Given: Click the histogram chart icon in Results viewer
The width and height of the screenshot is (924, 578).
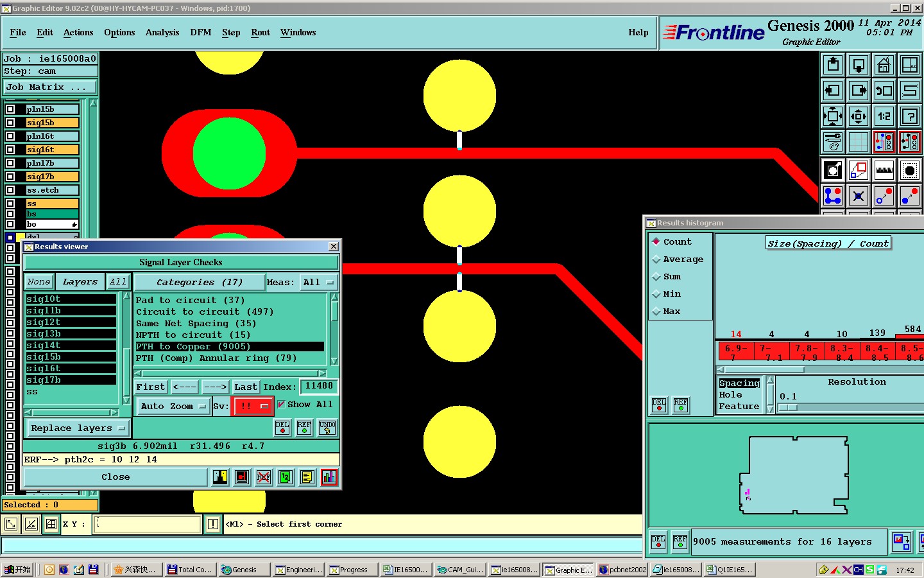Looking at the screenshot, I should point(329,477).
